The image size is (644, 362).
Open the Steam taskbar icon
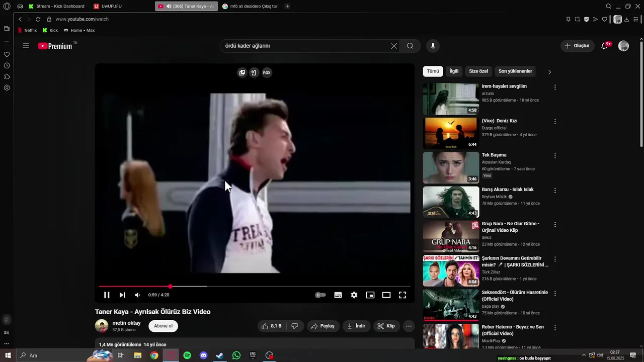pos(220,355)
